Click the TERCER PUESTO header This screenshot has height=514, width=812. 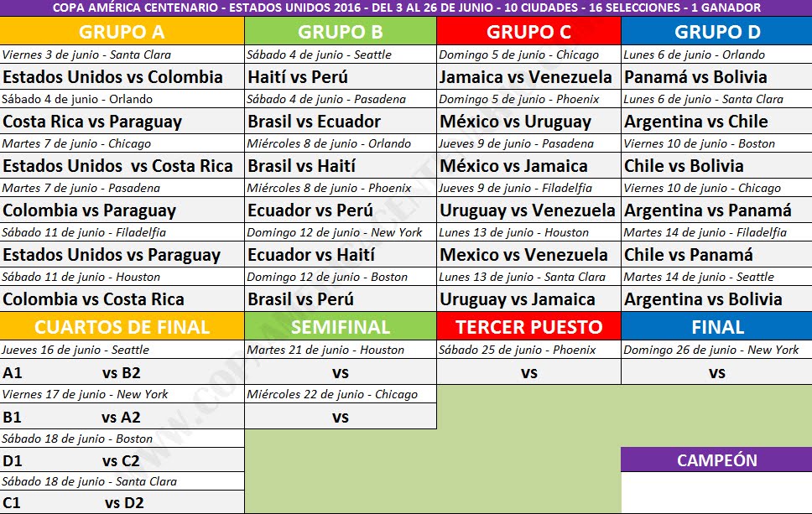coord(528,327)
